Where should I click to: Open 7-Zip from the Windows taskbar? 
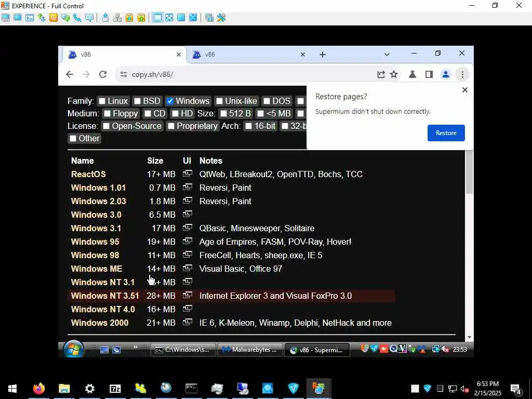pyautogui.click(x=115, y=388)
